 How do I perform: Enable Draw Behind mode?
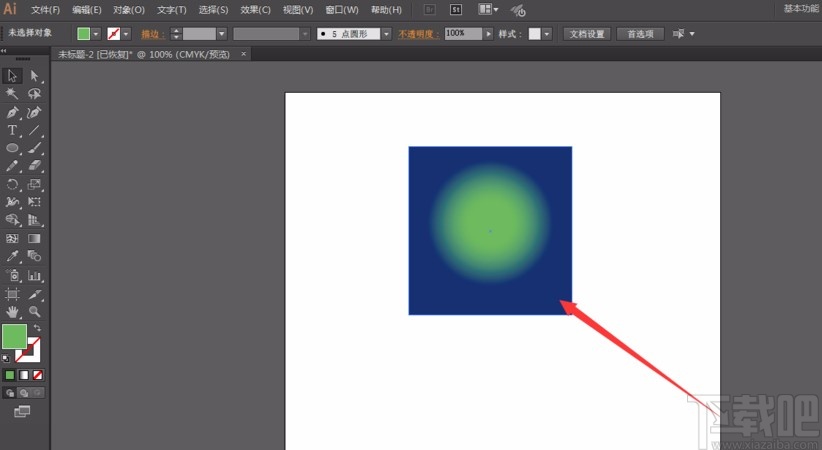[24, 393]
